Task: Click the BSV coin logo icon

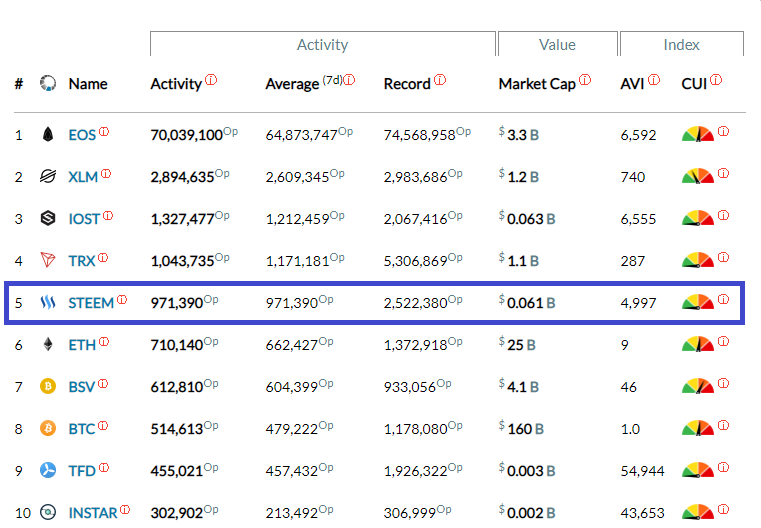Action: tap(48, 386)
